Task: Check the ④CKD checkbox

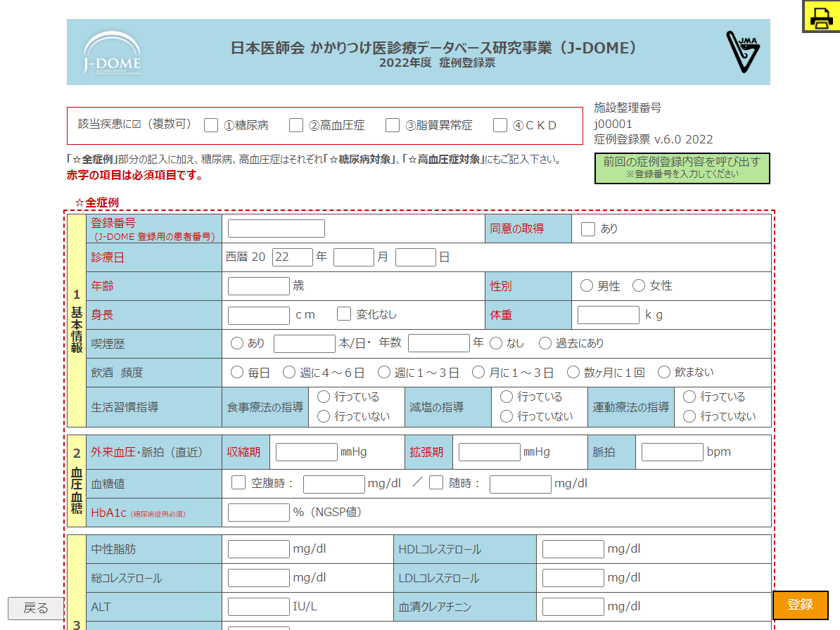Action: [500, 125]
